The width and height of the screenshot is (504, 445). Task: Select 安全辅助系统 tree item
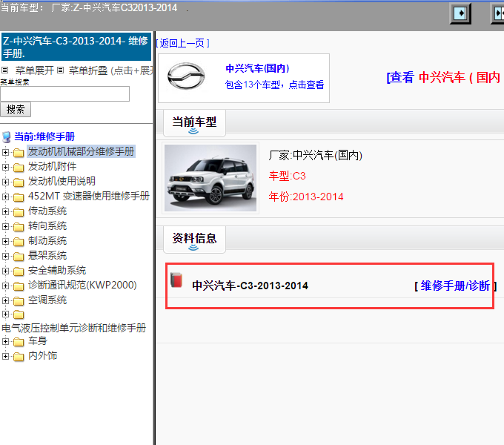pyautogui.click(x=57, y=270)
